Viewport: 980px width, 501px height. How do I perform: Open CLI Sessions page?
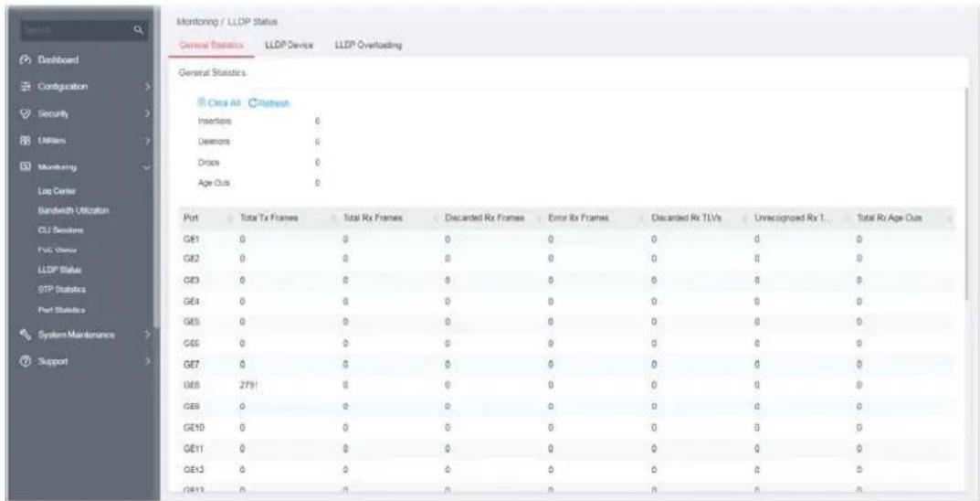[x=60, y=230]
